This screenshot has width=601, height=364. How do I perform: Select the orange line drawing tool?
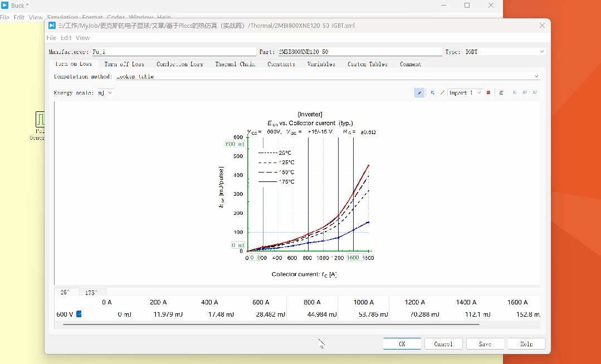pyautogui.click(x=442, y=93)
